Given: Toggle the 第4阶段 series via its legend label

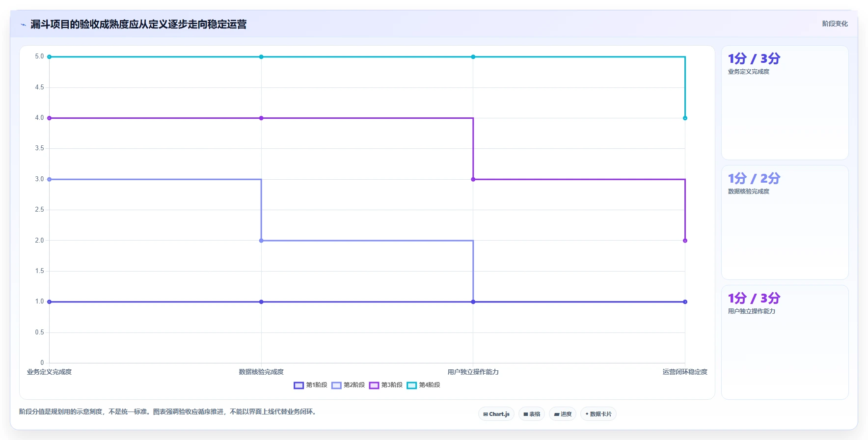Looking at the screenshot, I should click(x=430, y=385).
